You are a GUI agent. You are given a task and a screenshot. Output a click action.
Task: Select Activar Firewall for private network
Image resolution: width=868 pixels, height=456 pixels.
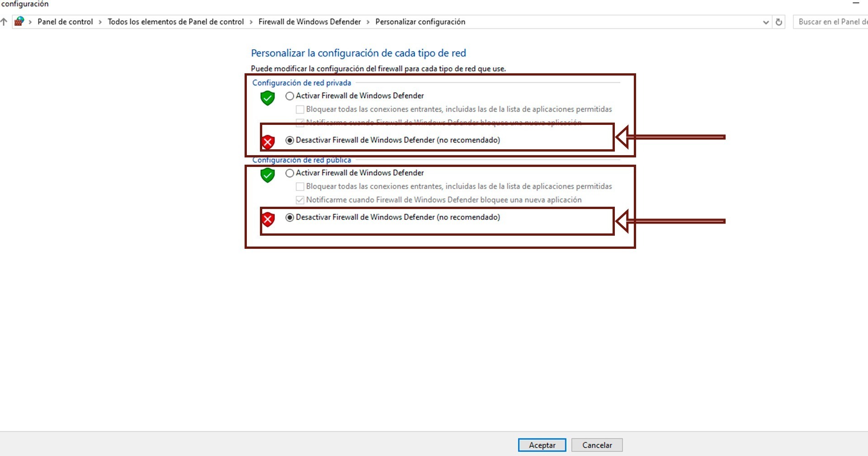(x=290, y=96)
